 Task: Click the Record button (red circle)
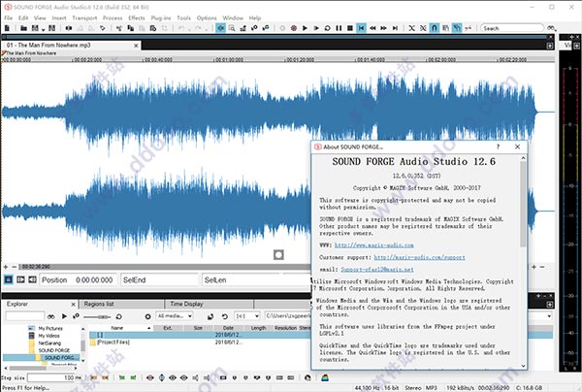click(x=294, y=28)
